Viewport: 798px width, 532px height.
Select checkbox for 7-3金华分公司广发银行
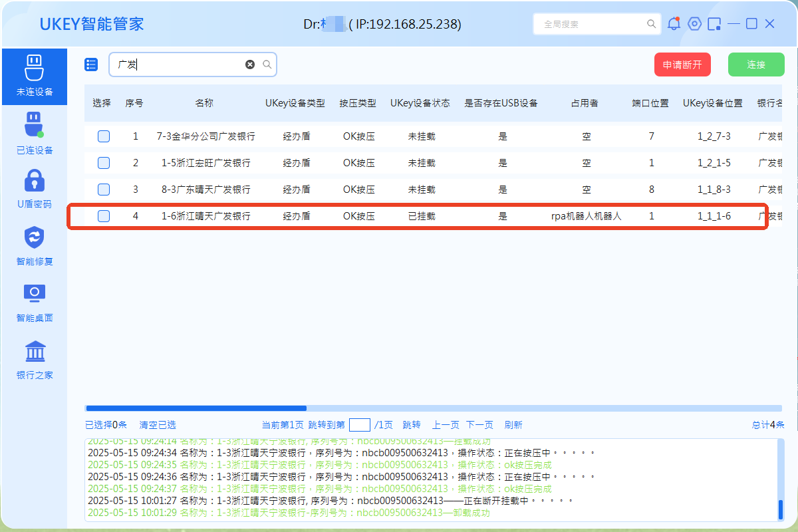point(104,136)
